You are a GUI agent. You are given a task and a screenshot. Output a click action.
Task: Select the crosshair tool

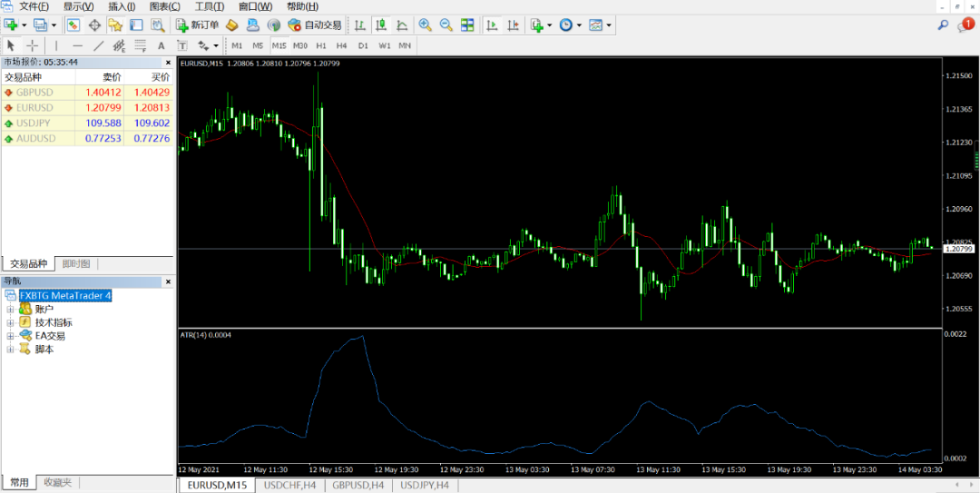pyautogui.click(x=33, y=45)
